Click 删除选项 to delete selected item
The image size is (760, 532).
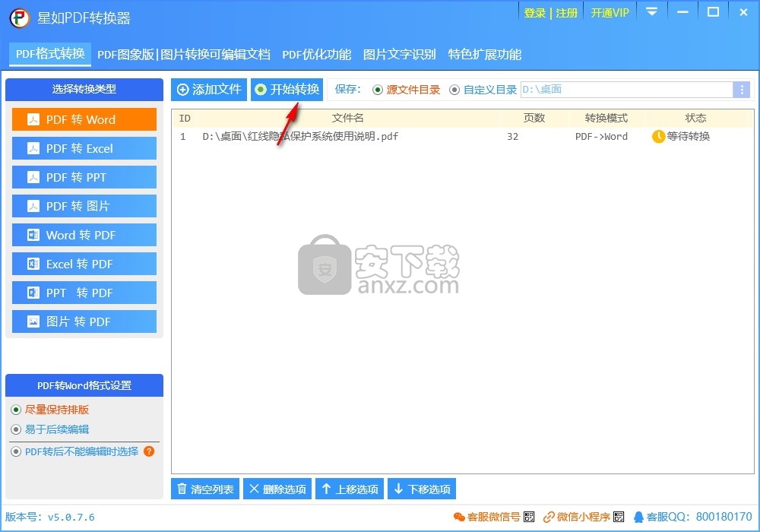click(x=277, y=489)
